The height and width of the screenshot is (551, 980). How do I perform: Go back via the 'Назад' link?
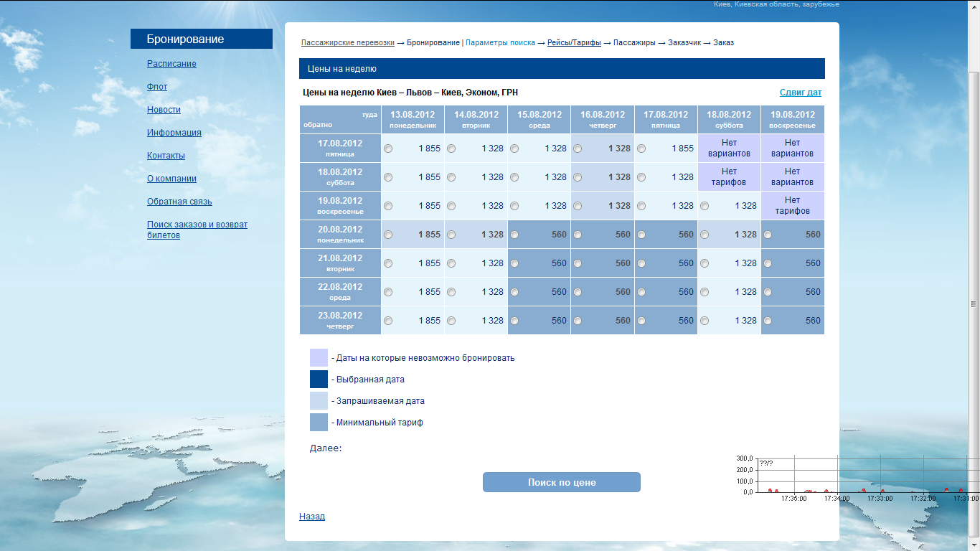click(x=311, y=516)
